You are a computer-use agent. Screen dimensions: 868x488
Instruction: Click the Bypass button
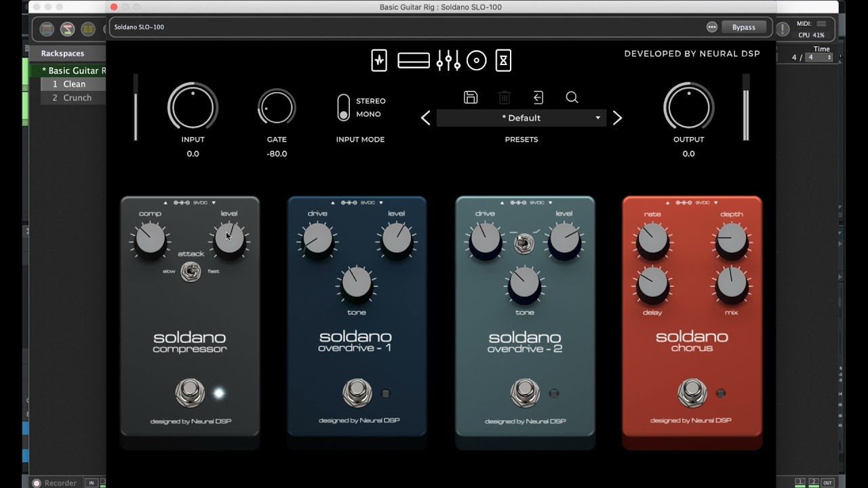tap(744, 27)
